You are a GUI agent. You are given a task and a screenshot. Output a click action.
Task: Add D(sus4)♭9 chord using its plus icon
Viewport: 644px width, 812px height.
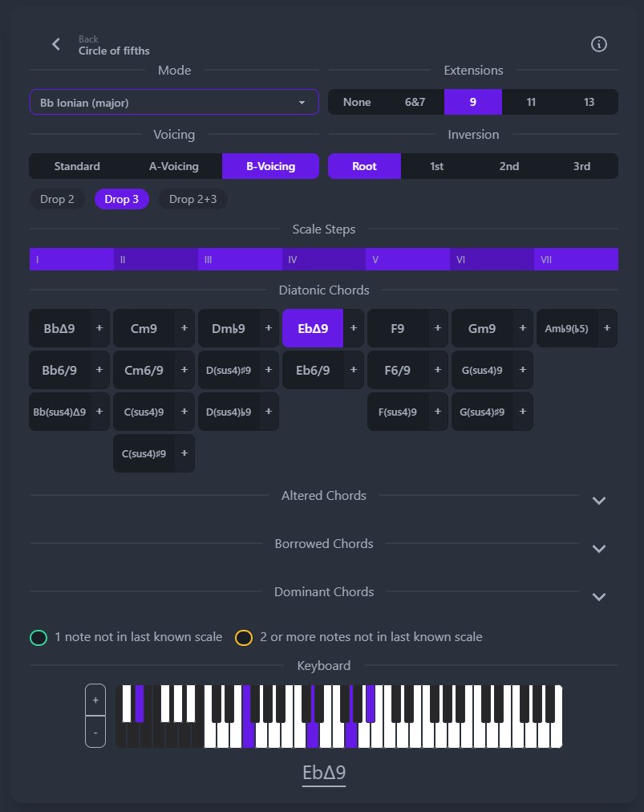pyautogui.click(x=269, y=412)
